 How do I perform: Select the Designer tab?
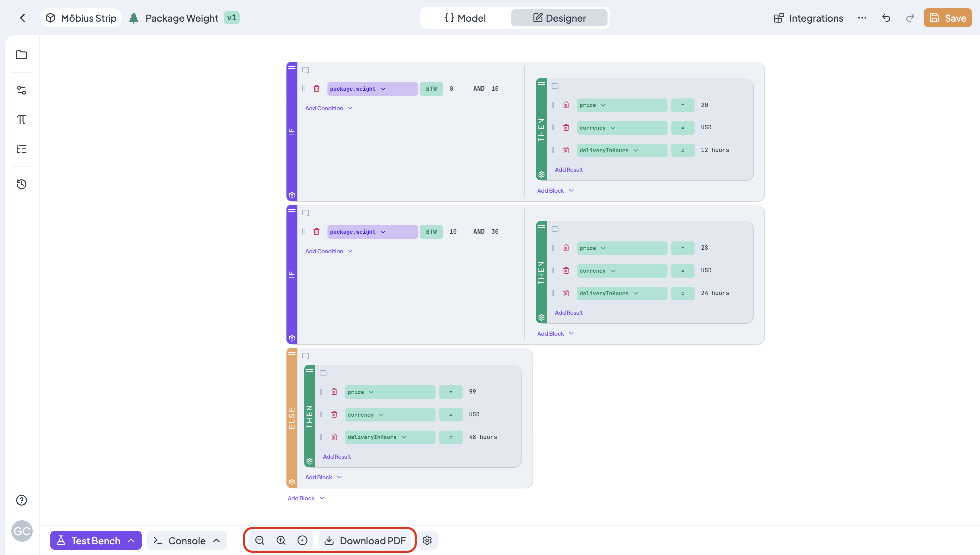click(559, 18)
